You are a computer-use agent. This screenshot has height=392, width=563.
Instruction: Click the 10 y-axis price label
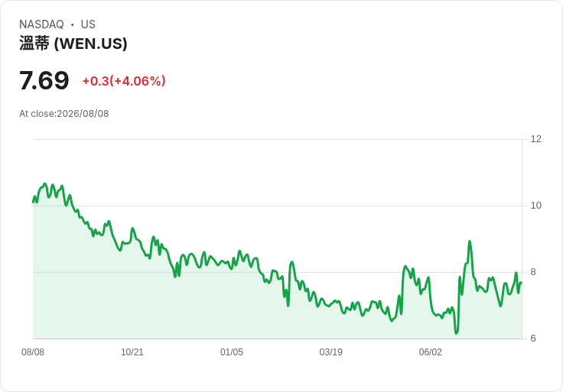click(x=535, y=206)
